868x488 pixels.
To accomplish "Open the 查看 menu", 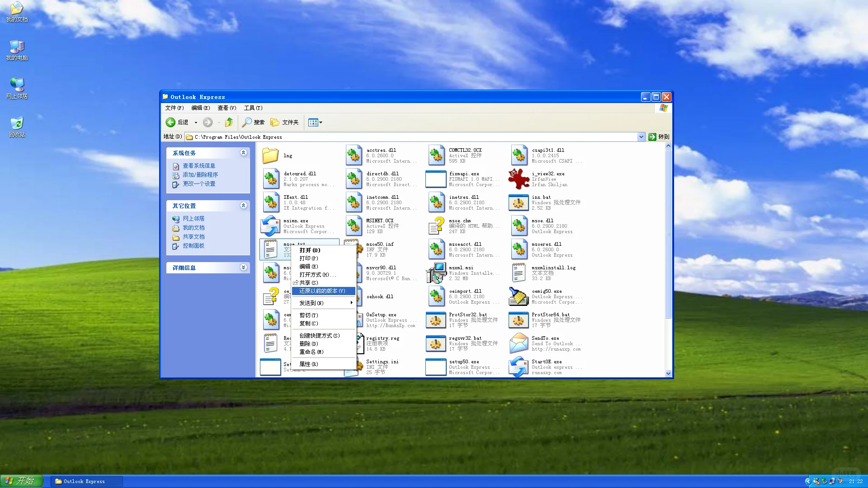I will [x=227, y=108].
